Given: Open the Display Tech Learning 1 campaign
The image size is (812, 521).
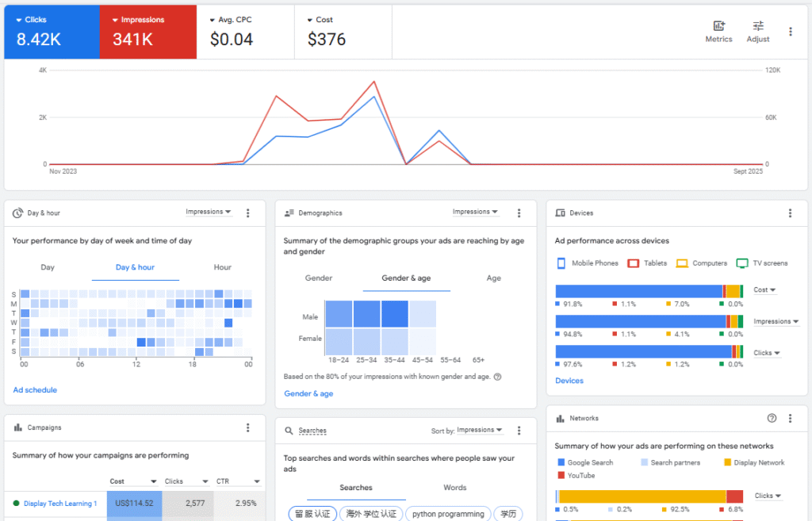Looking at the screenshot, I should tap(60, 504).
